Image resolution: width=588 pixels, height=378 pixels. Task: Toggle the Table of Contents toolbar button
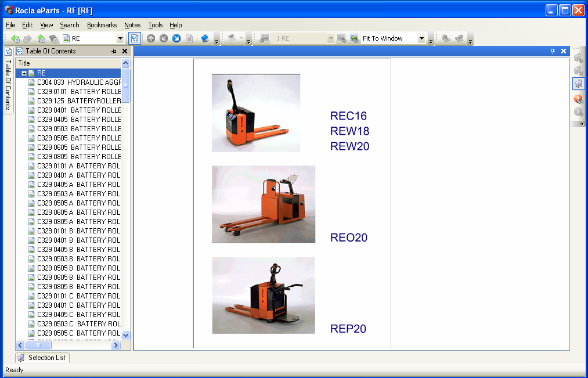(x=135, y=38)
